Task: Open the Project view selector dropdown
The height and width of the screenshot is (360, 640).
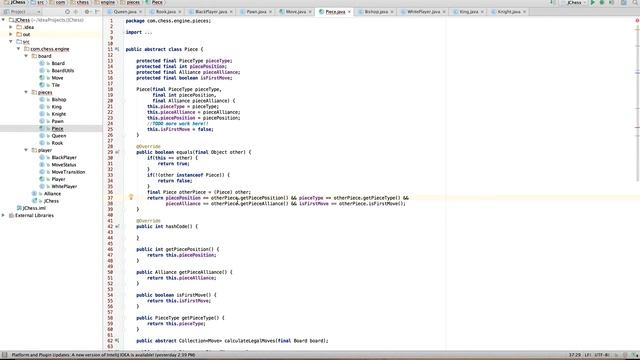Action: pyautogui.click(x=22, y=12)
